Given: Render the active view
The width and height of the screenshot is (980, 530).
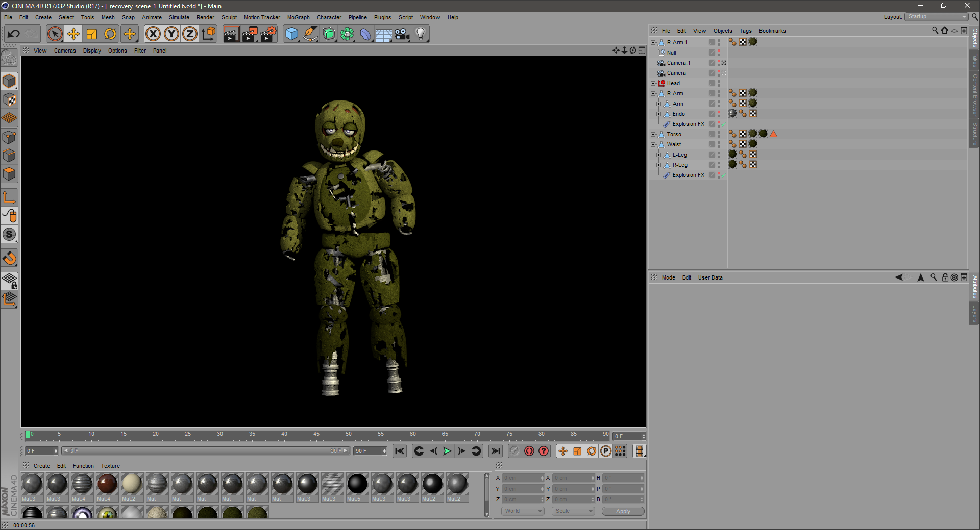Looking at the screenshot, I should pyautogui.click(x=231, y=34).
